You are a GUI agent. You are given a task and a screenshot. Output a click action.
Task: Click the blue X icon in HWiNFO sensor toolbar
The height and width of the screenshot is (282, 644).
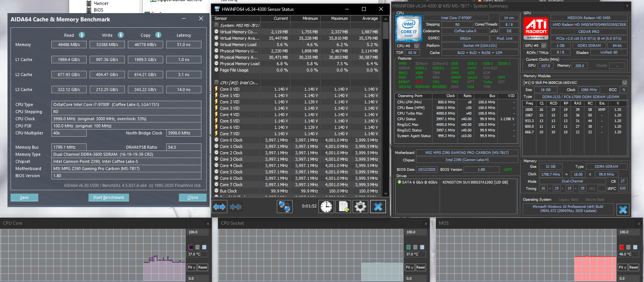pyautogui.click(x=378, y=206)
